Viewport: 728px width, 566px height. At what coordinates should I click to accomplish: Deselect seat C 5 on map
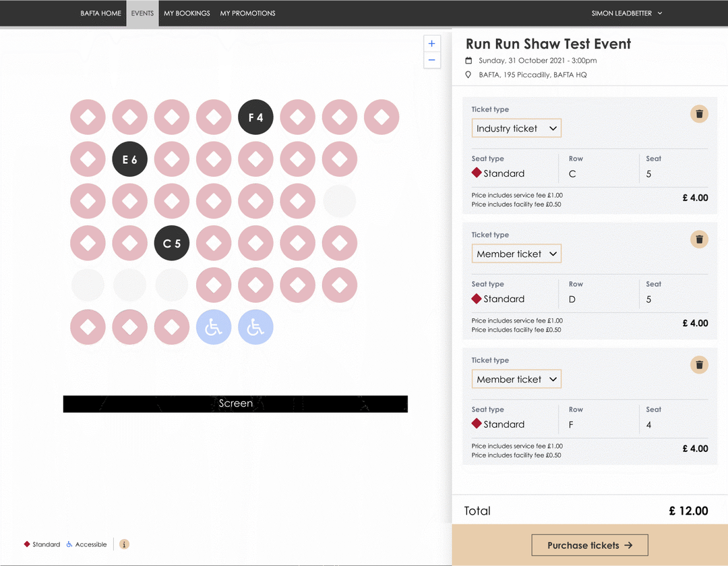pos(171,244)
